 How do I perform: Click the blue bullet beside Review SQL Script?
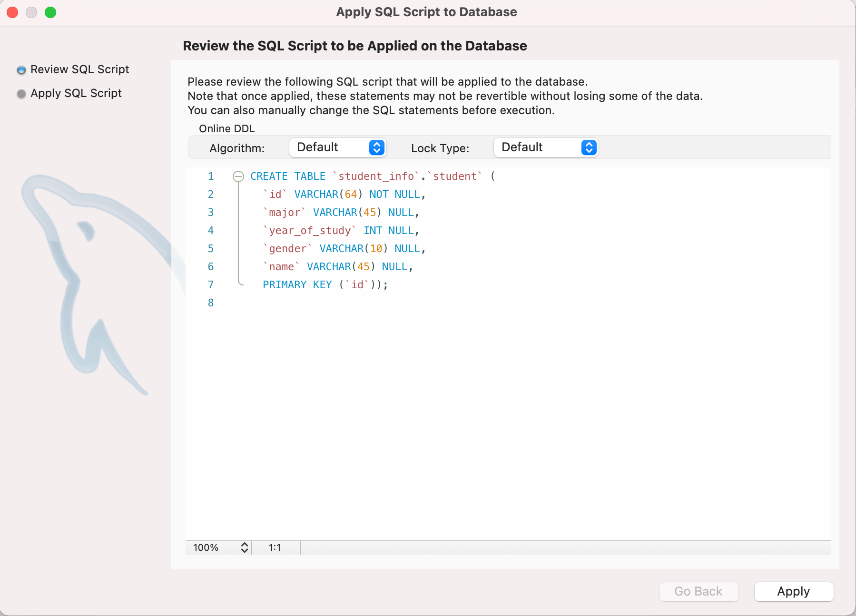pyautogui.click(x=21, y=70)
